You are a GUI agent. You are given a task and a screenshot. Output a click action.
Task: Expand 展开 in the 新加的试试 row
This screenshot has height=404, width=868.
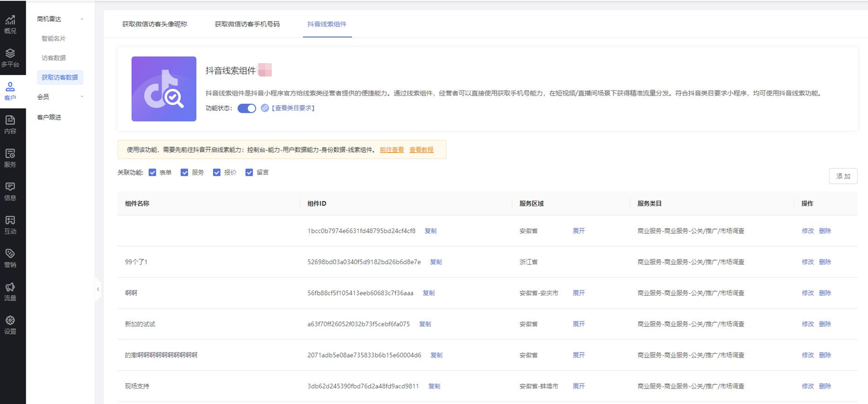[579, 324]
